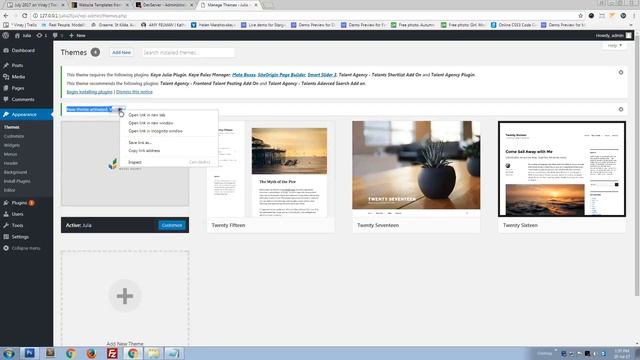Expand the Help dropdown tab
The height and width of the screenshot is (360, 640).
(x=614, y=46)
